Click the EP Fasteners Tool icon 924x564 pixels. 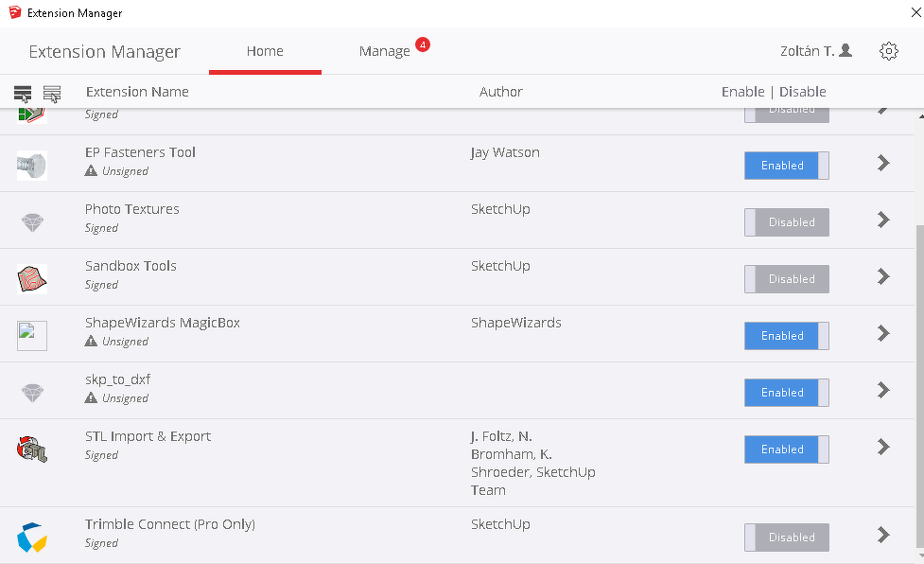click(32, 165)
